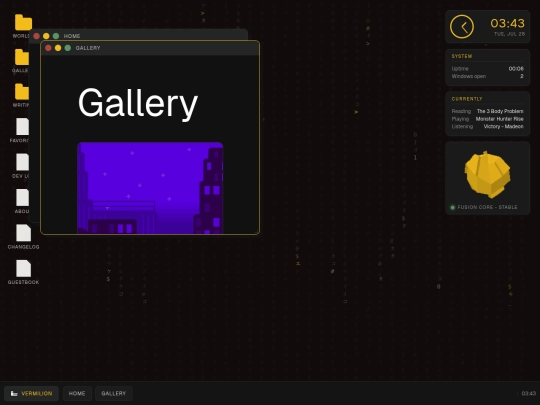
Task: Open the Writing folder icon
Action: tap(22, 92)
